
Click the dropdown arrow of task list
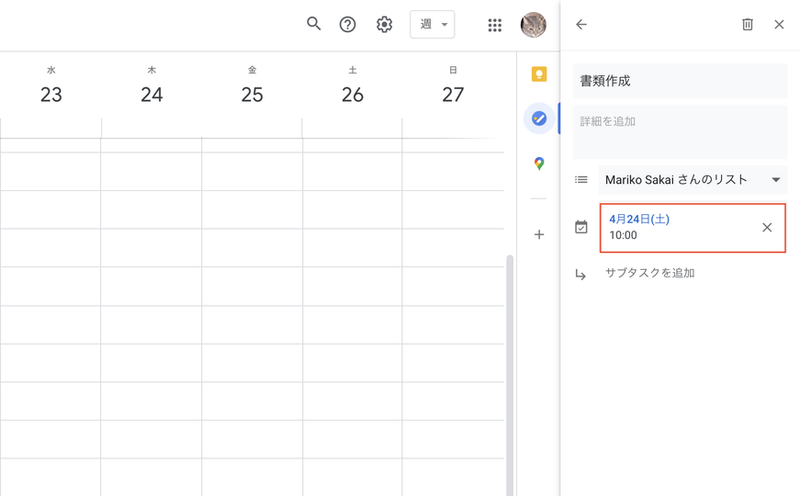tap(776, 180)
